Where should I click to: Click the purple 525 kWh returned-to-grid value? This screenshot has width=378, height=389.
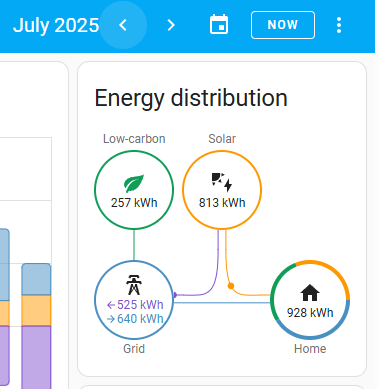[x=135, y=305]
